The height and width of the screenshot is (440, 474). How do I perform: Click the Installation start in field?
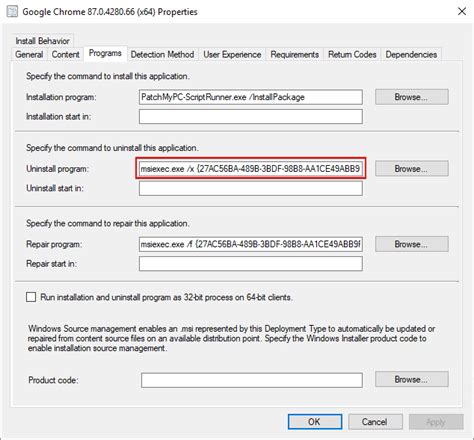(251, 117)
